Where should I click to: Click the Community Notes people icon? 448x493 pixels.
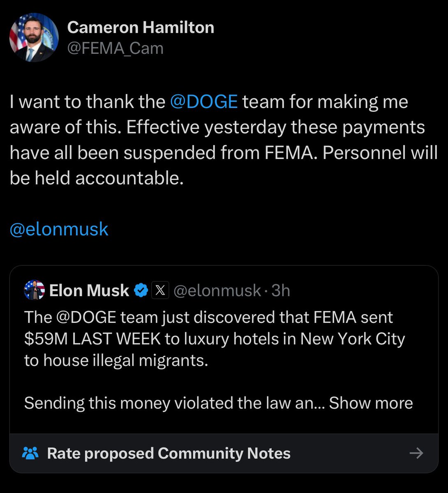[30, 453]
